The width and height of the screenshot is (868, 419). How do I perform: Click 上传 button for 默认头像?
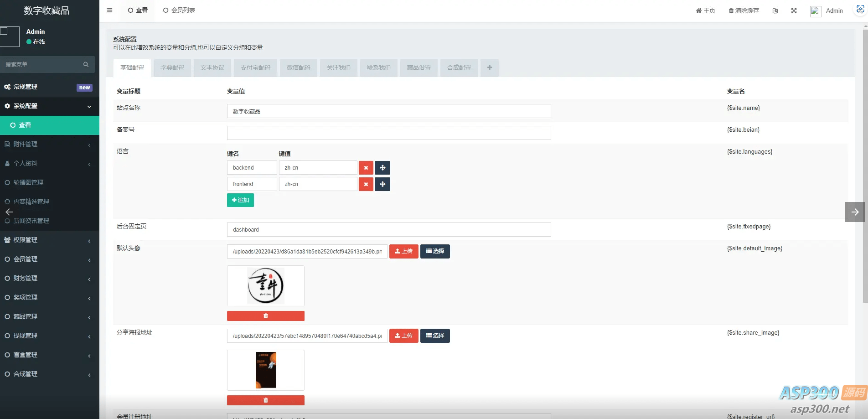[404, 251]
